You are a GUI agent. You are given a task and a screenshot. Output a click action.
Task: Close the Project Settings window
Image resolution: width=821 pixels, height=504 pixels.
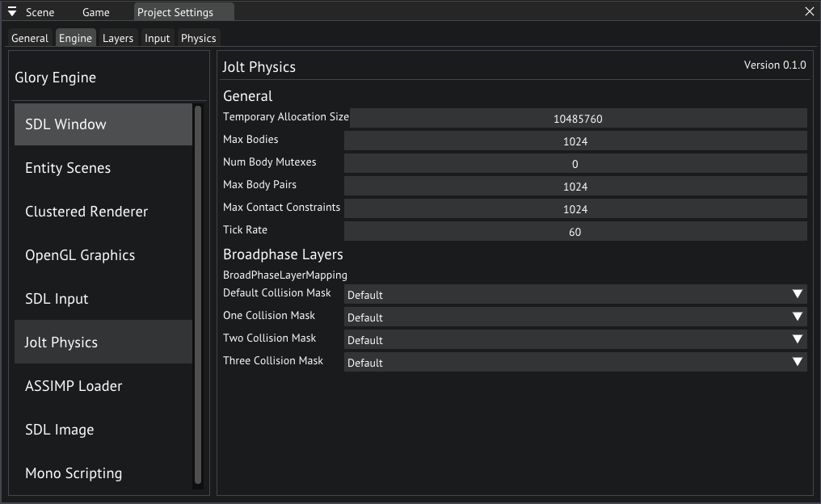tap(810, 12)
